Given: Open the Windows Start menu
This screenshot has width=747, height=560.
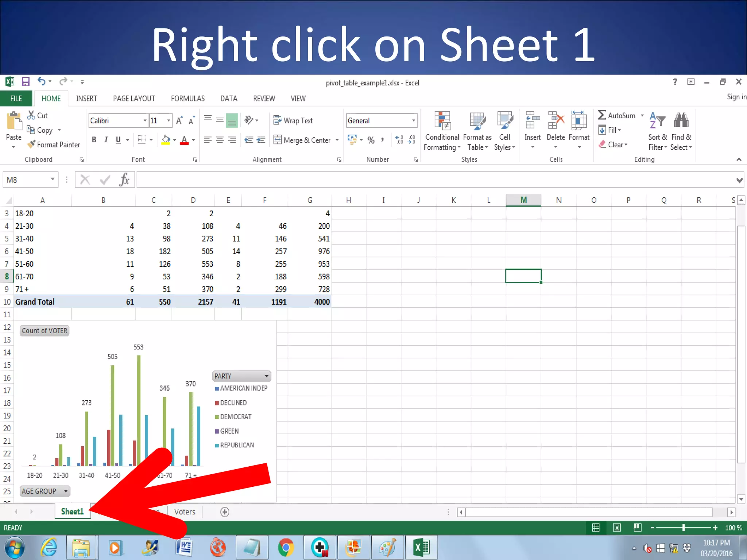Looking at the screenshot, I should point(14,548).
